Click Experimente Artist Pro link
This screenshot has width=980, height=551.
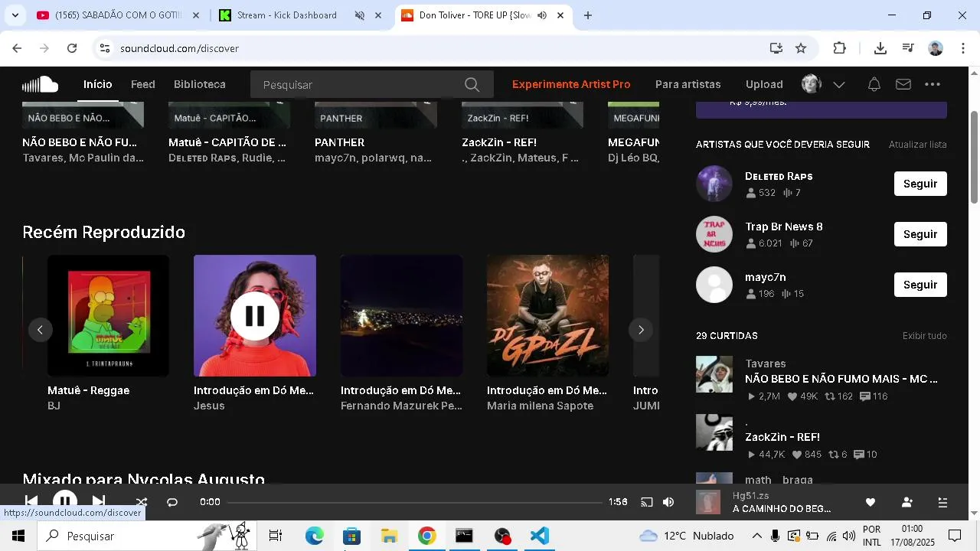pyautogui.click(x=571, y=84)
